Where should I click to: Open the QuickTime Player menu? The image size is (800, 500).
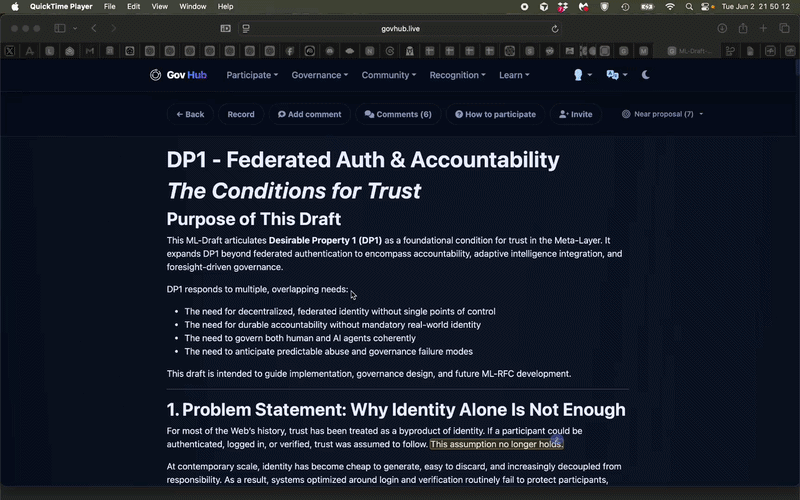61,7
